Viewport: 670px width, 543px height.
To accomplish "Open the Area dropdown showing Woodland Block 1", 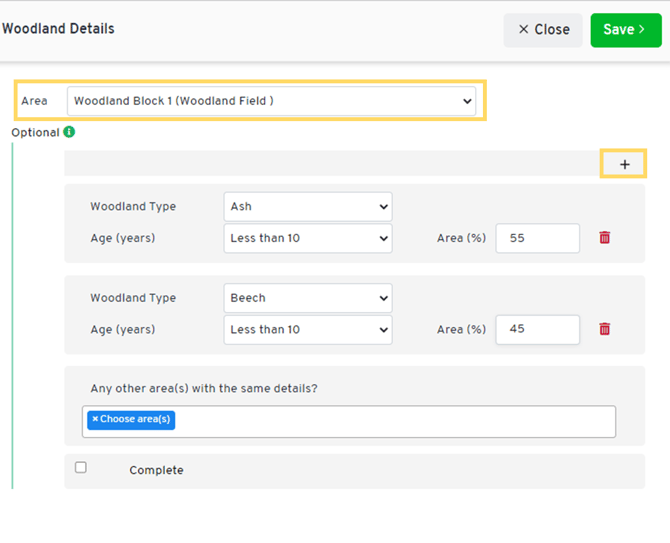I will pyautogui.click(x=272, y=101).
